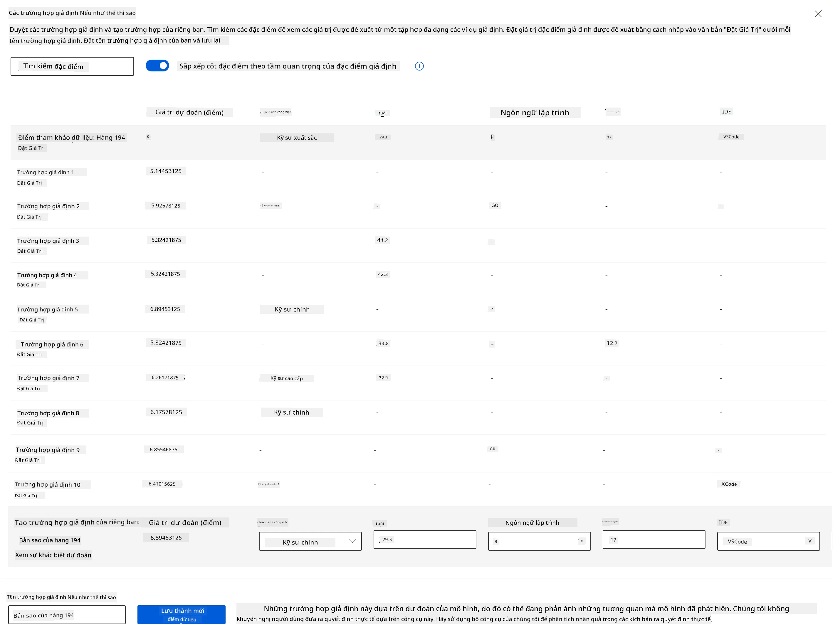Click Kỹ sư chính cell in Trường hợp giả định 8
840x635 pixels.
[x=292, y=412]
